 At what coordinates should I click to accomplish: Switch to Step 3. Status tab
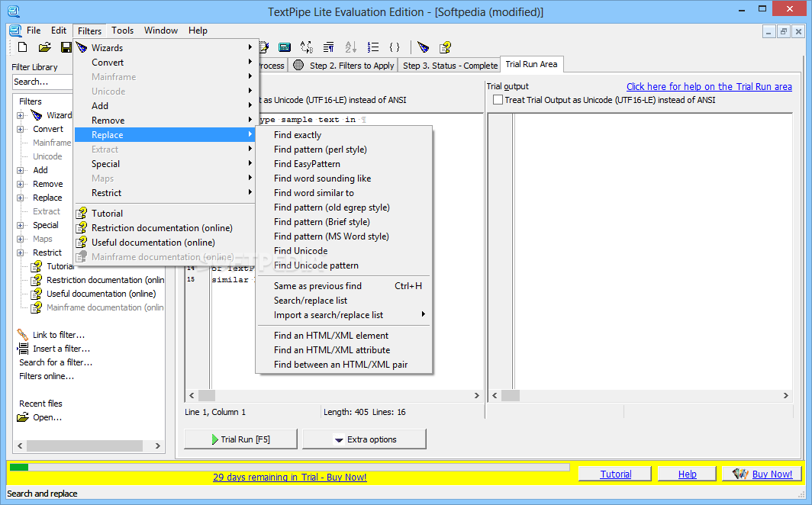pos(449,65)
